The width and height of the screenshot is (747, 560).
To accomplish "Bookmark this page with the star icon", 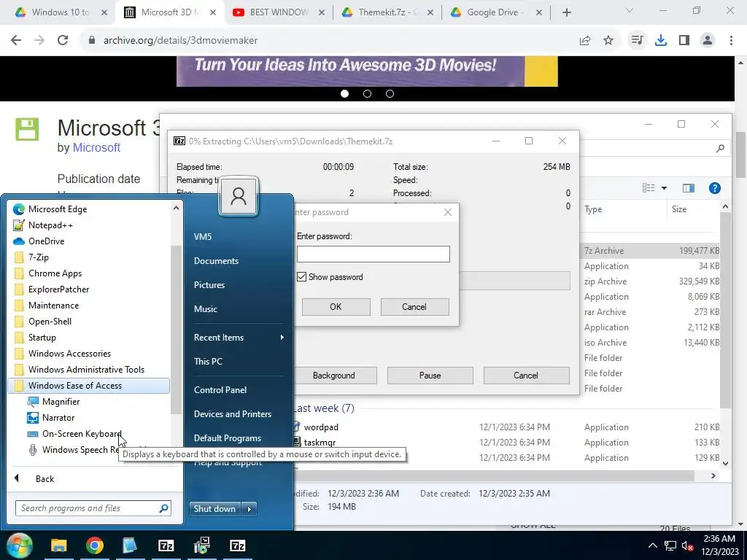I will coord(608,41).
